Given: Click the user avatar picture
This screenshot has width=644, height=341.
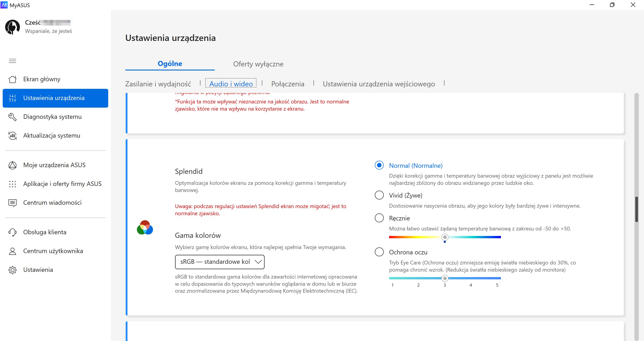Looking at the screenshot, I should [x=13, y=27].
